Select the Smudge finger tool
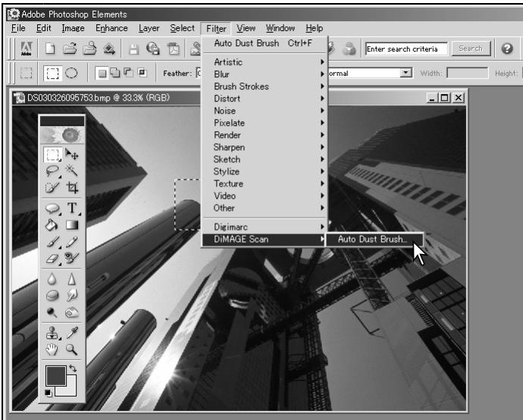Image resolution: width=523 pixels, height=420 pixels. click(72, 295)
